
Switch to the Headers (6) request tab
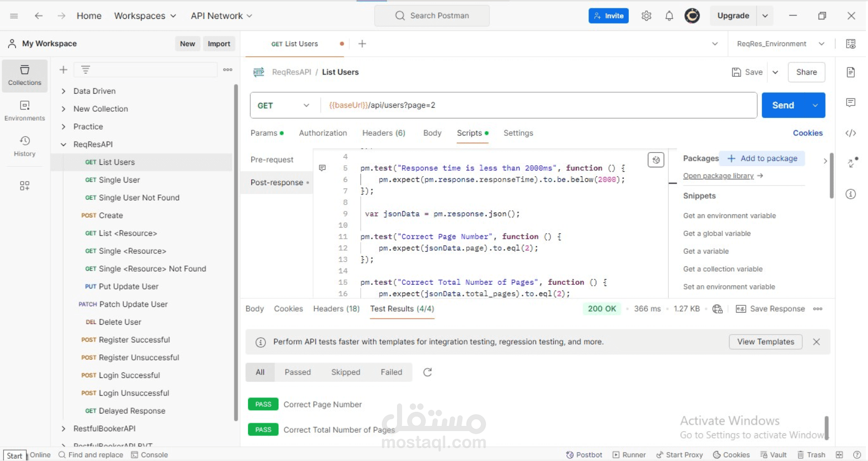[x=384, y=133]
